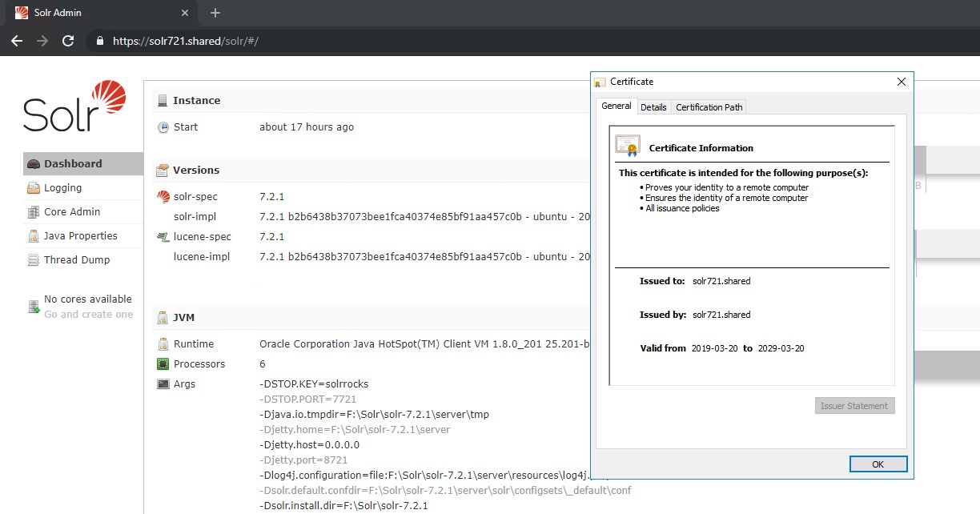Click the -DSTOP.PORT=7721 argument
The height and width of the screenshot is (514, 980).
point(308,399)
